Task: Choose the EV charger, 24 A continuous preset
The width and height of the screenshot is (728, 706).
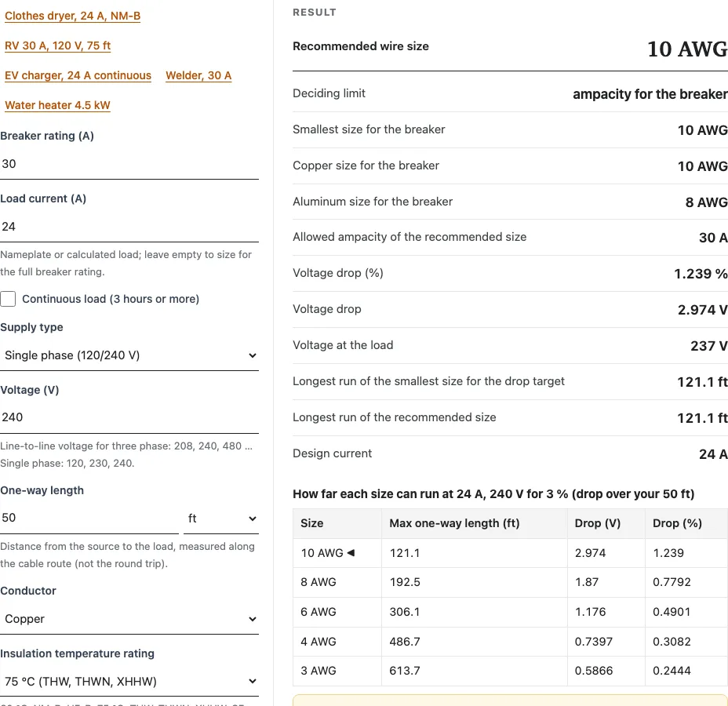Action: (x=78, y=75)
